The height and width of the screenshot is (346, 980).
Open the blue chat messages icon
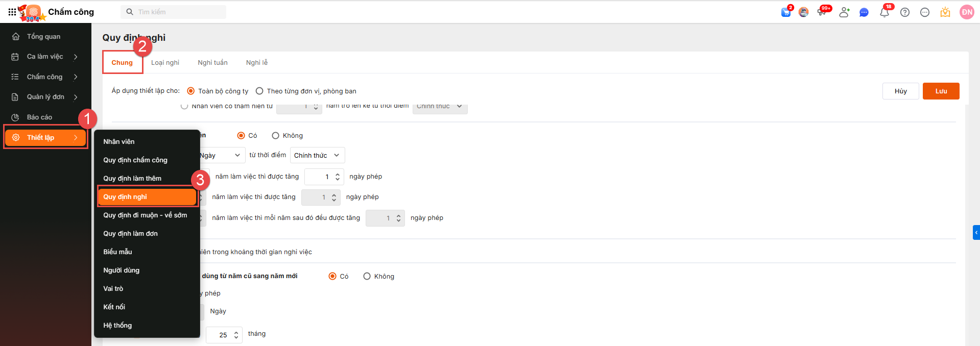(x=864, y=12)
